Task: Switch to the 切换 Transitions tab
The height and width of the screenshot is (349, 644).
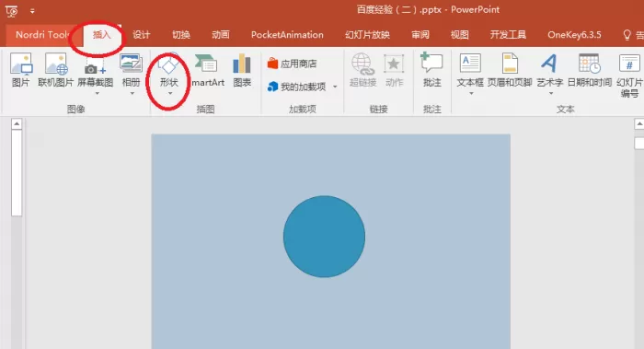Action: tap(181, 35)
